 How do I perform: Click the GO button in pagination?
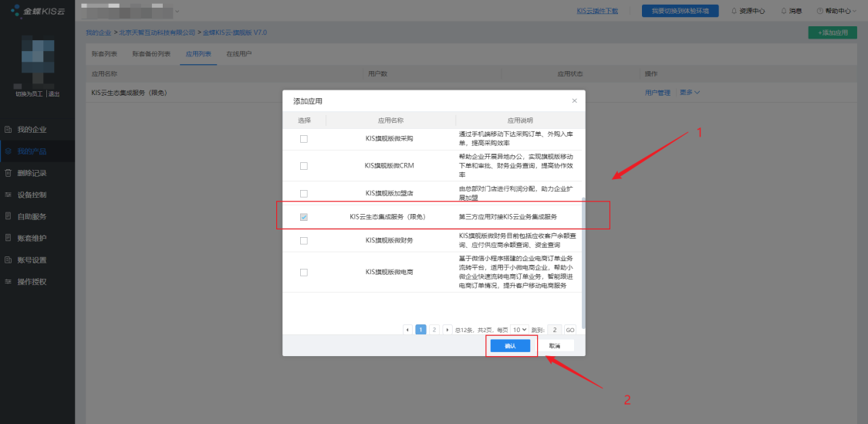[570, 330]
